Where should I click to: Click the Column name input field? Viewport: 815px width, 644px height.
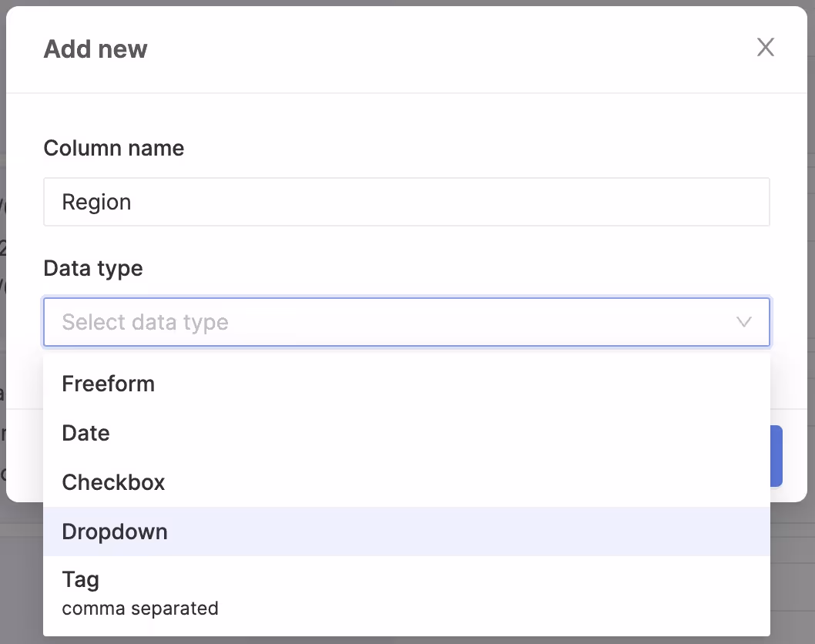tap(406, 202)
